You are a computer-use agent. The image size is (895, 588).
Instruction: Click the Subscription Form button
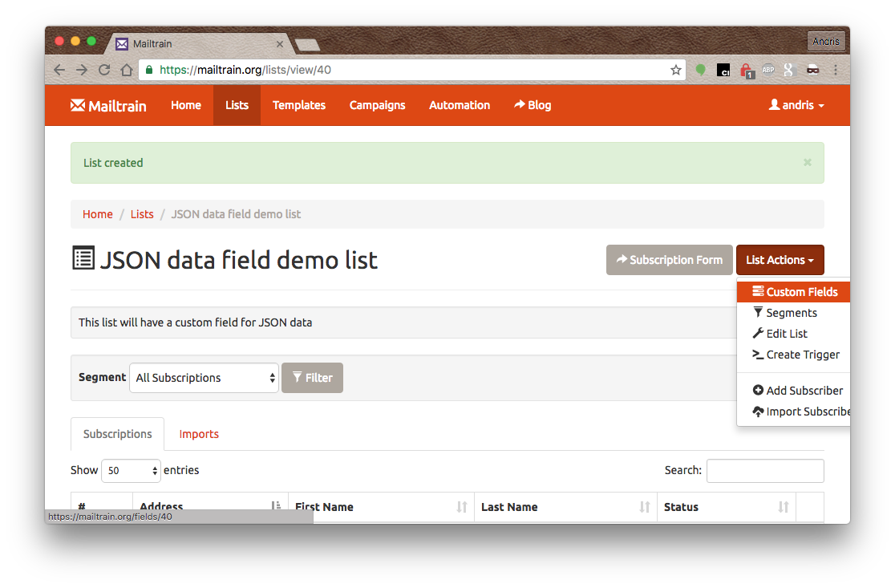coord(669,260)
